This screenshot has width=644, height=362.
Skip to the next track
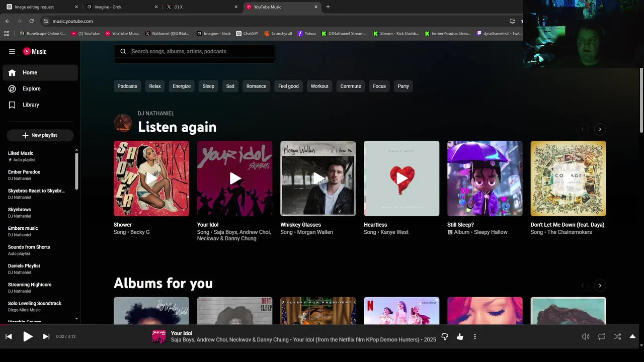tap(46, 336)
